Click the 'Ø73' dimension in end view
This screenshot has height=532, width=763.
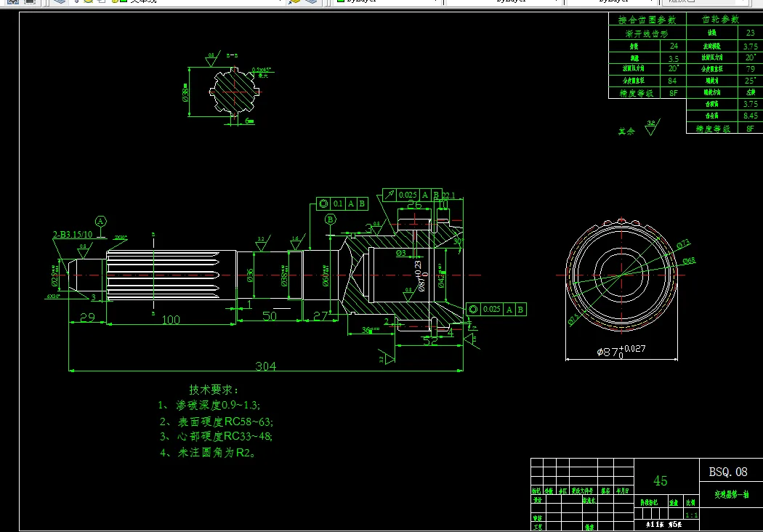point(684,243)
